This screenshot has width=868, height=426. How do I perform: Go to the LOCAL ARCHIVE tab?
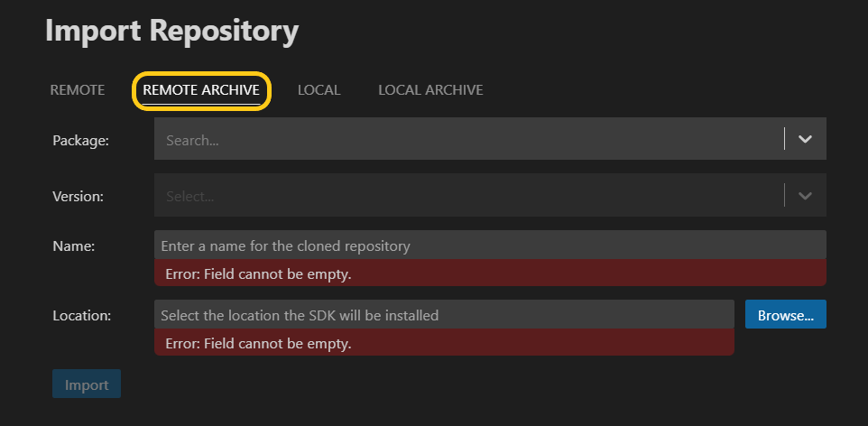click(430, 90)
